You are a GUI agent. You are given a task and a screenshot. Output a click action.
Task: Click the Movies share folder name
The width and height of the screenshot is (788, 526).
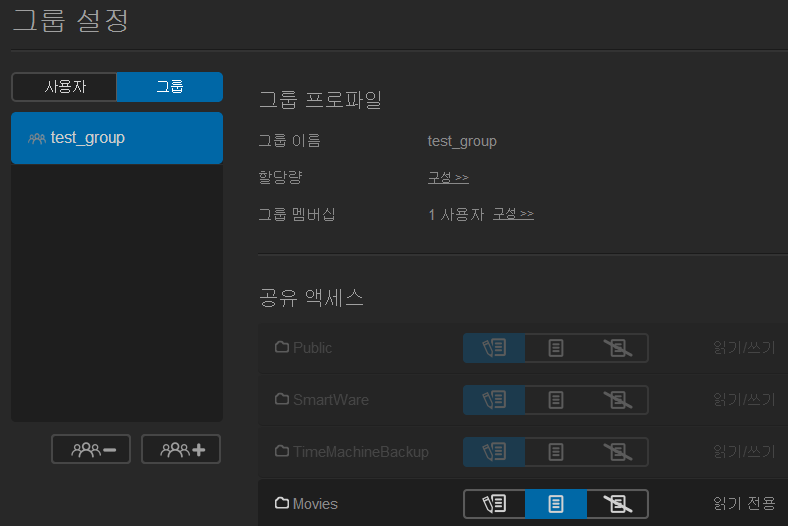314,504
